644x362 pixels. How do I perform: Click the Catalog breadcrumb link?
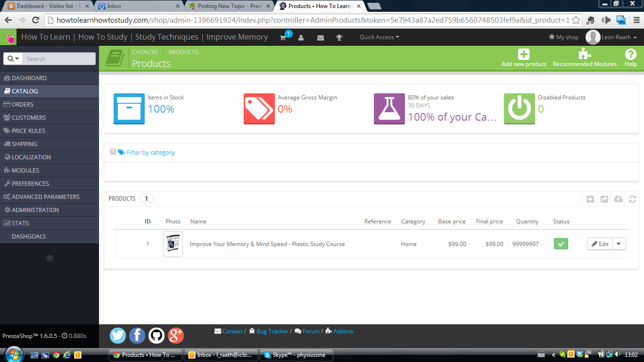coord(145,52)
